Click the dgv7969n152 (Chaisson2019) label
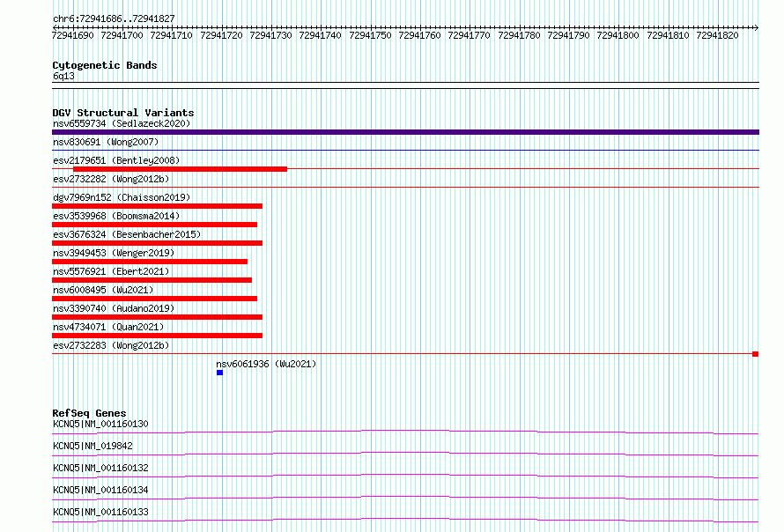 pos(122,197)
